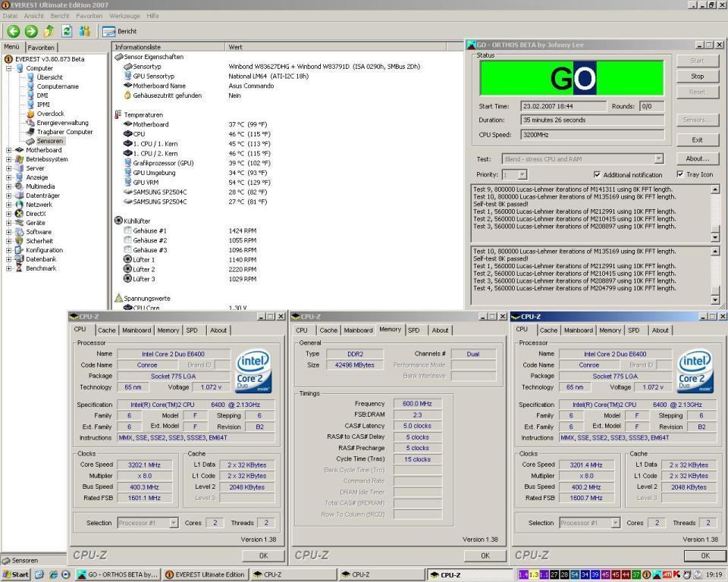Open the Hilfe menu
Image resolution: width=728 pixels, height=582 pixels.
tap(152, 16)
